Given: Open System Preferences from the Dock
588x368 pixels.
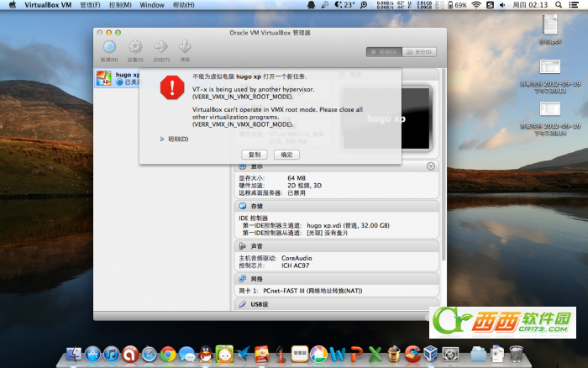Looking at the screenshot, I should pyautogui.click(x=450, y=354).
